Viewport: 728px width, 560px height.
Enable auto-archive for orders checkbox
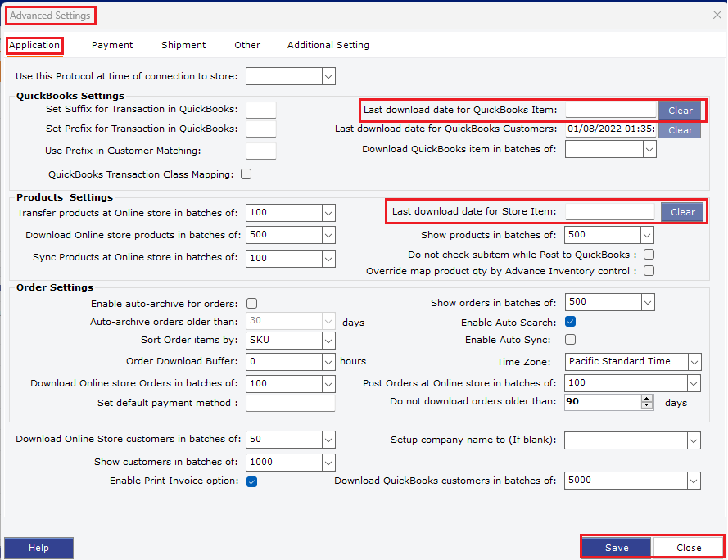coord(251,303)
